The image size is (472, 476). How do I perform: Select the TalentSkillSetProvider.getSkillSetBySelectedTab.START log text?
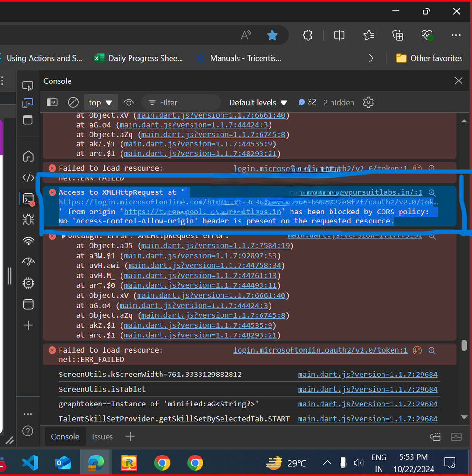click(x=174, y=419)
